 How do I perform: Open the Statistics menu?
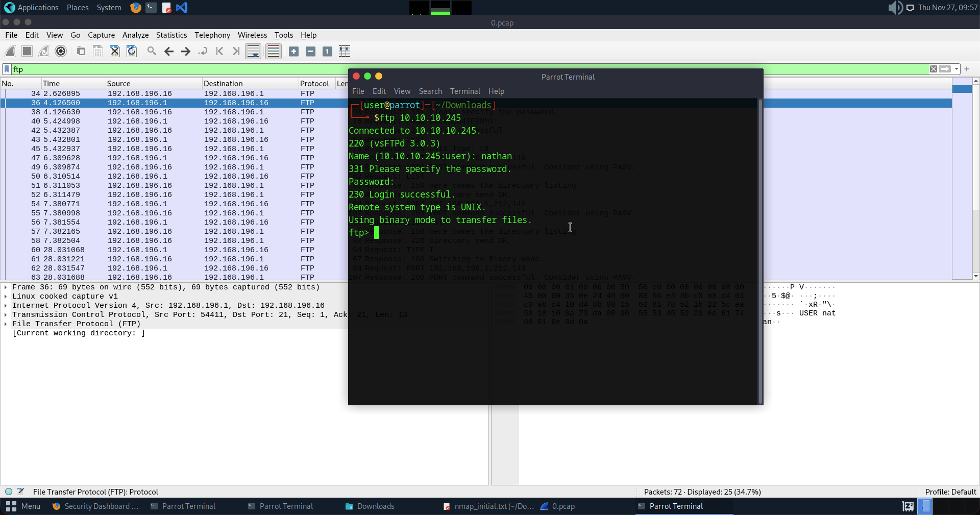pyautogui.click(x=171, y=35)
